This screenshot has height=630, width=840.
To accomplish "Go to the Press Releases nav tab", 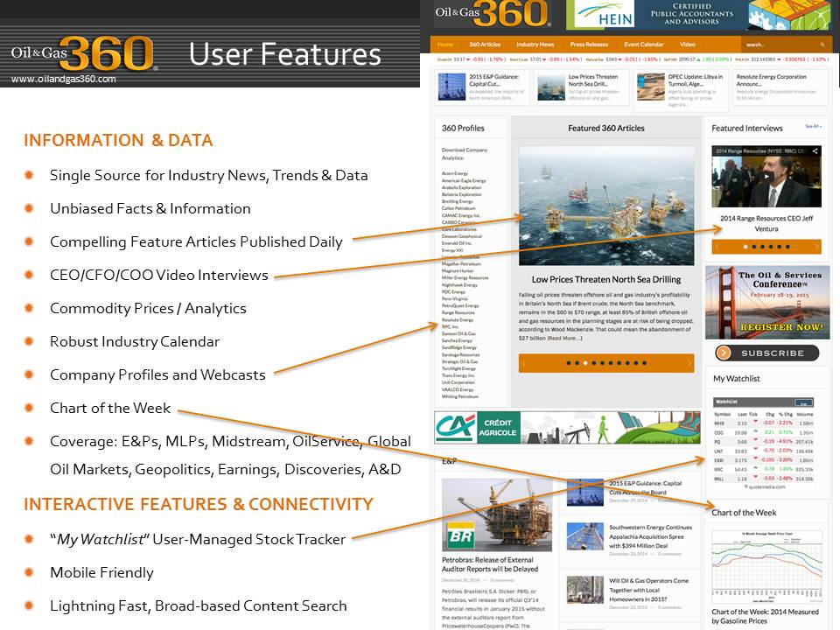I will click(588, 44).
